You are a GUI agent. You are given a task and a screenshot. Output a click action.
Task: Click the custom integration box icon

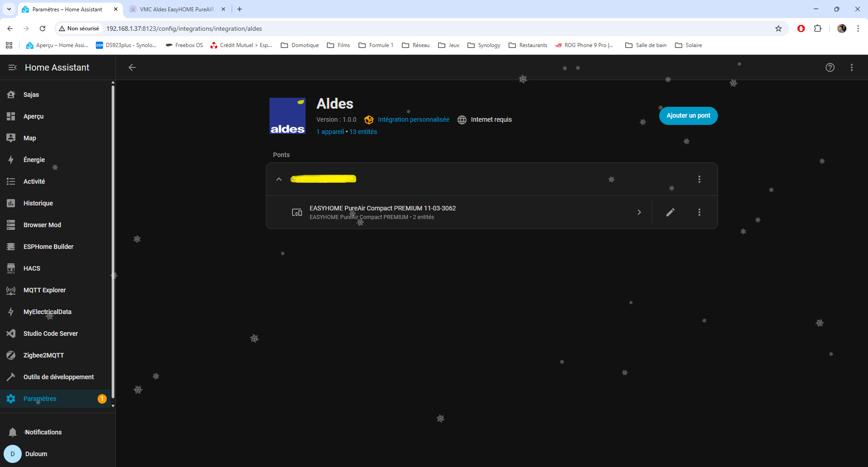(369, 119)
